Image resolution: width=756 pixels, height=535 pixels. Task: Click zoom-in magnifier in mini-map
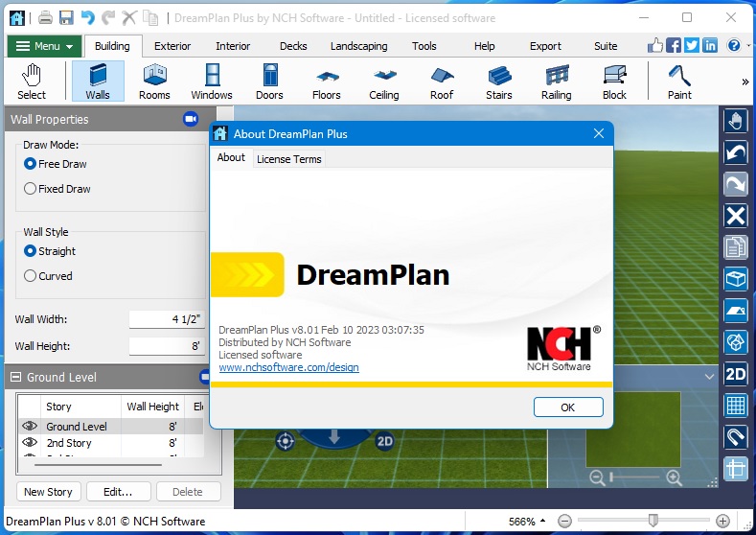point(674,478)
